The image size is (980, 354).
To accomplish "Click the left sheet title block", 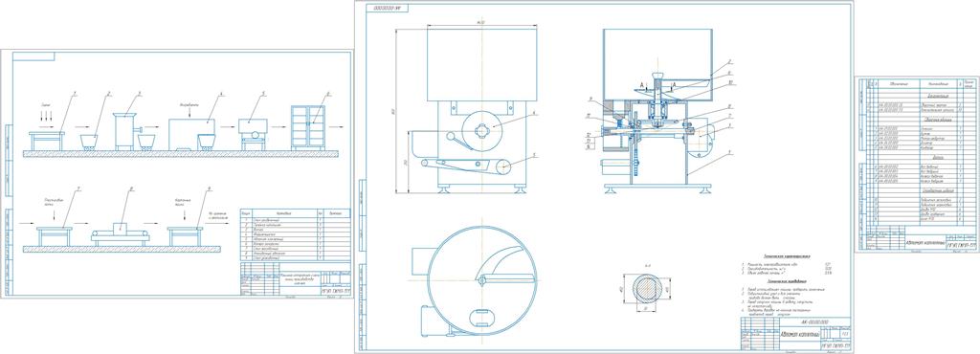I will tap(295, 278).
